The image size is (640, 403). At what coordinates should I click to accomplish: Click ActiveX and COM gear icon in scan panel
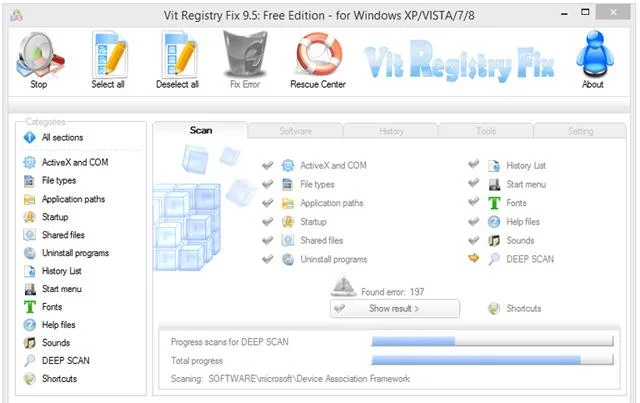288,165
